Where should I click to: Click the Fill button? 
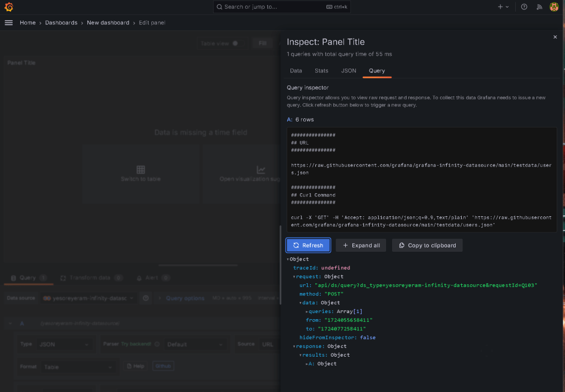262,44
